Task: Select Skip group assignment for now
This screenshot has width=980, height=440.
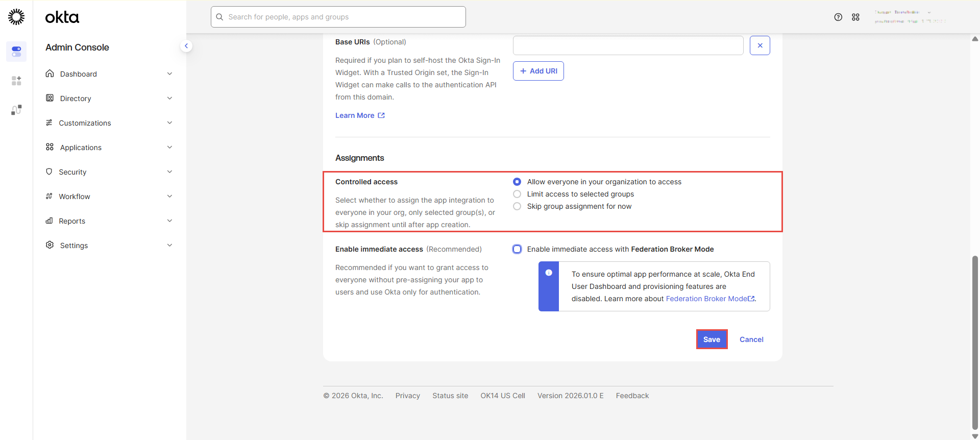Action: (517, 206)
